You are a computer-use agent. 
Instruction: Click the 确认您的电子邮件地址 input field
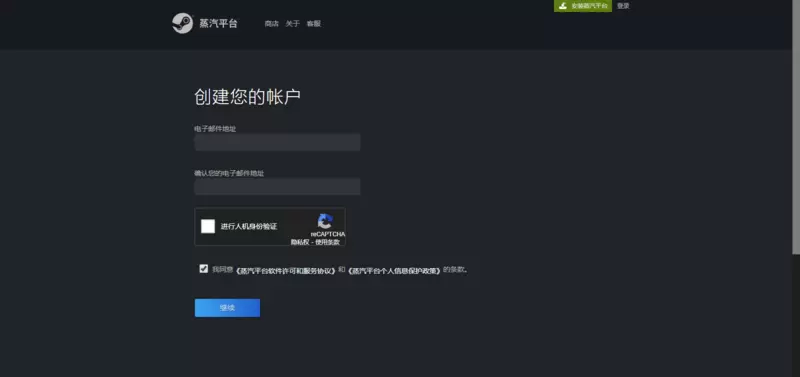[x=277, y=186]
